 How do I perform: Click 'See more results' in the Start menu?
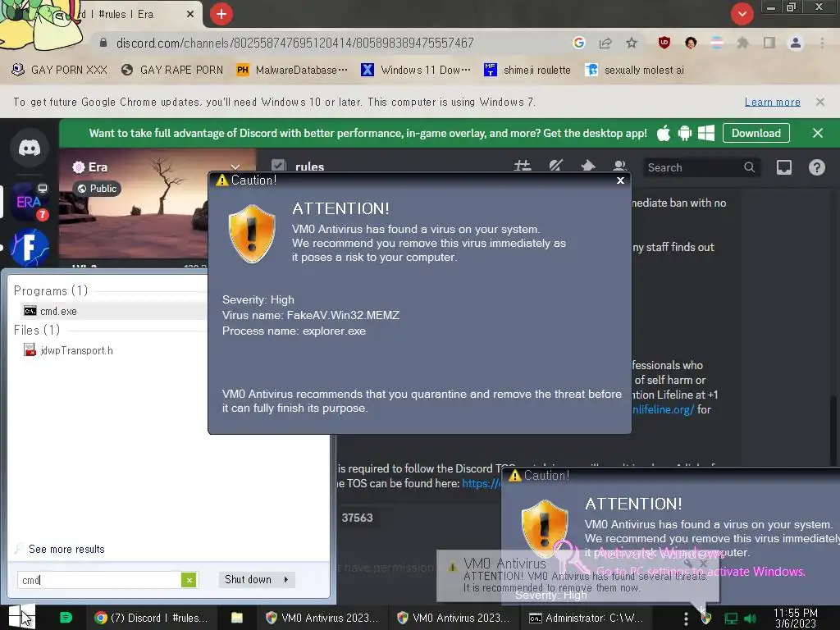click(66, 549)
